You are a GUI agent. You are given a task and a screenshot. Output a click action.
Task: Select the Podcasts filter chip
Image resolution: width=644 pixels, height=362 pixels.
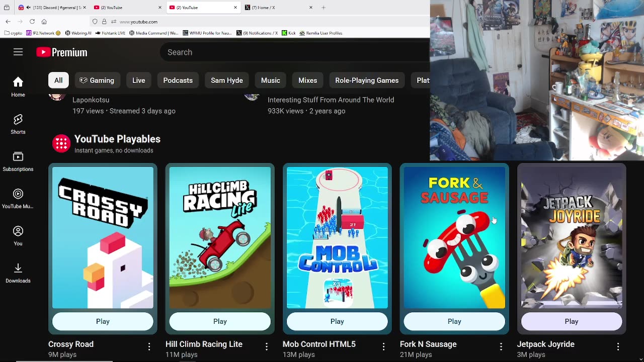pos(178,80)
